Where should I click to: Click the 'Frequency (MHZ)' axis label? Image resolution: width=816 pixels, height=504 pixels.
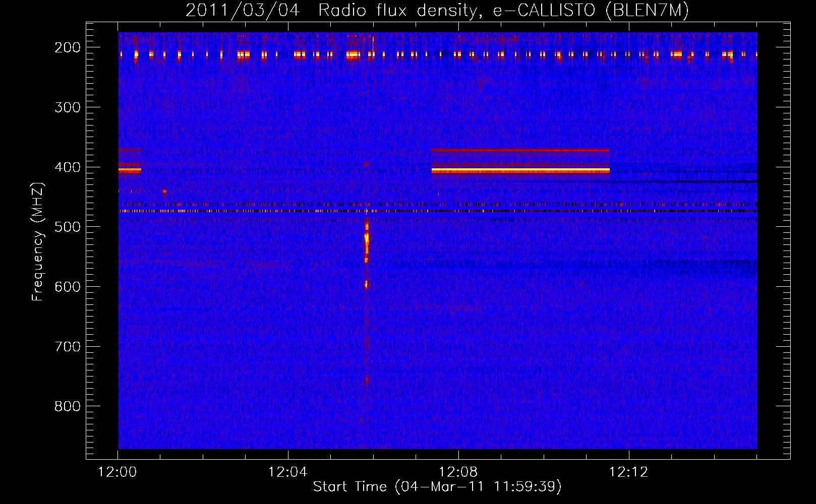[38, 241]
